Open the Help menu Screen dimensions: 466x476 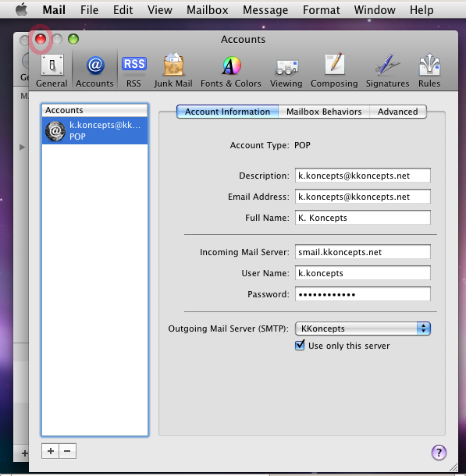[x=422, y=10]
